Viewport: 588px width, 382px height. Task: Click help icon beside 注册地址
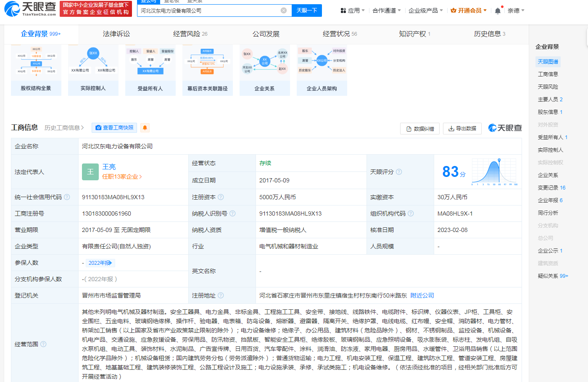click(x=221, y=295)
